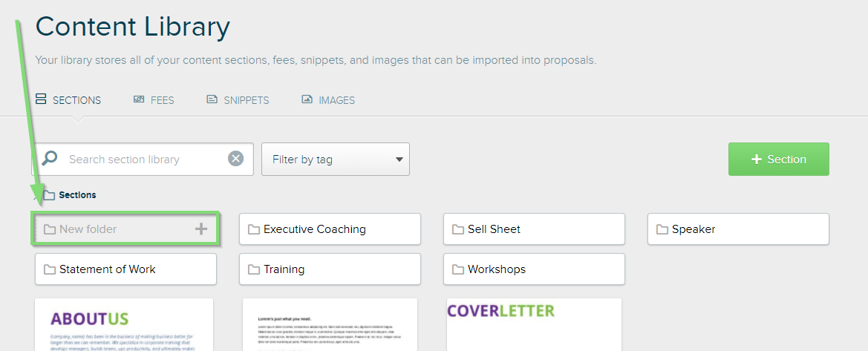The width and height of the screenshot is (868, 351).
Task: Open the Sell Sheet folder
Action: 534,229
